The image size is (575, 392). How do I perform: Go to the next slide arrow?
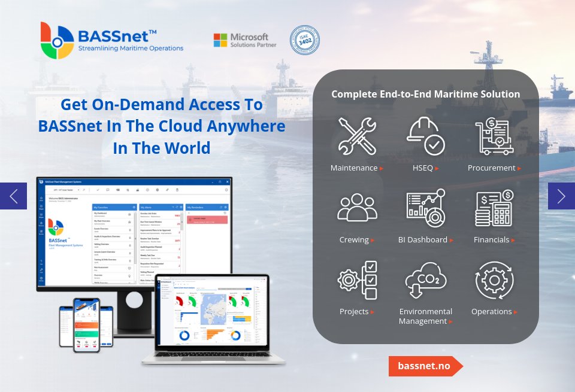click(x=561, y=196)
